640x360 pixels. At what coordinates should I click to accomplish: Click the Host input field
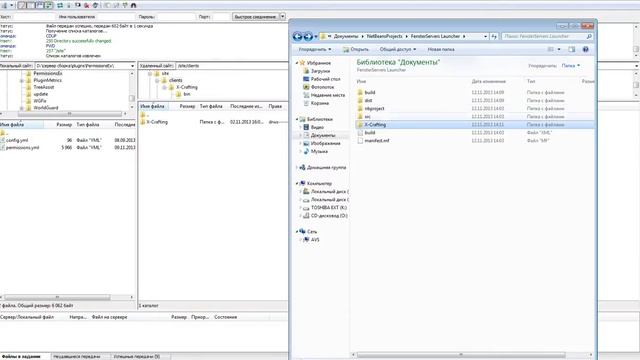[x=34, y=17]
